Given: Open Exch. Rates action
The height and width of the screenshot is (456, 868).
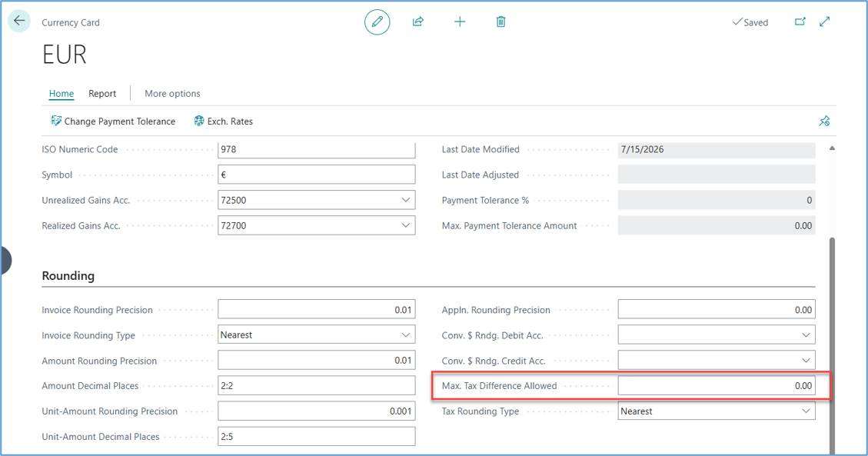Looking at the screenshot, I should 224,121.
